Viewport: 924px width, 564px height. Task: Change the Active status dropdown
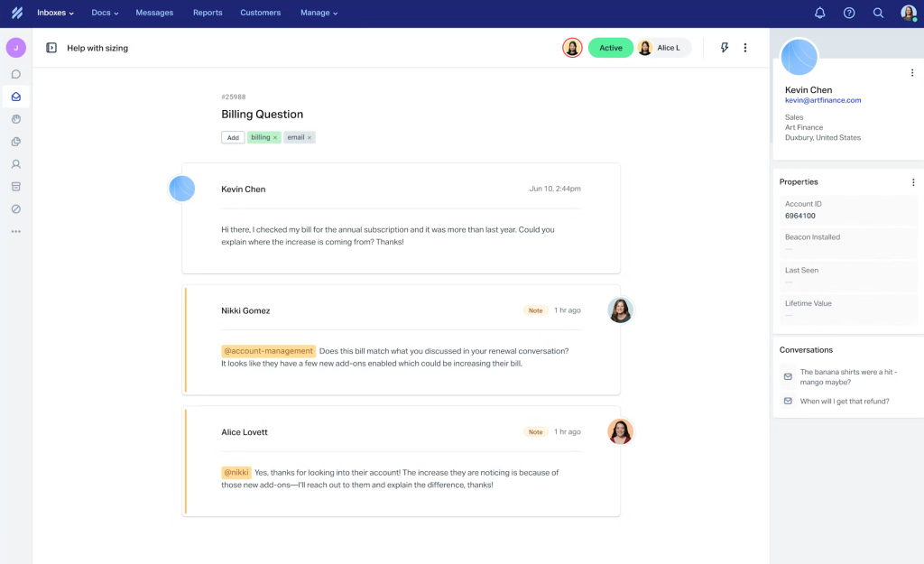(x=611, y=48)
